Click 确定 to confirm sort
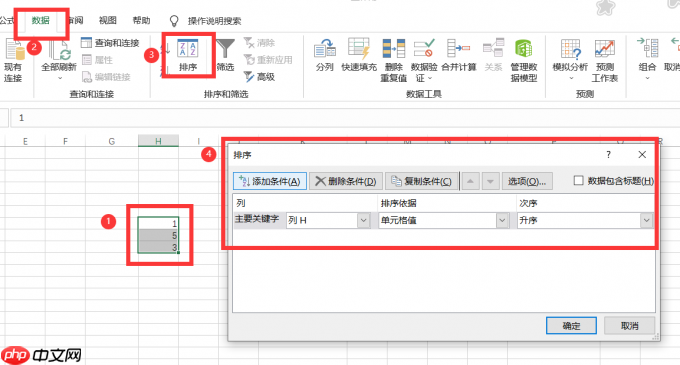This screenshot has width=680, height=365. point(571,326)
